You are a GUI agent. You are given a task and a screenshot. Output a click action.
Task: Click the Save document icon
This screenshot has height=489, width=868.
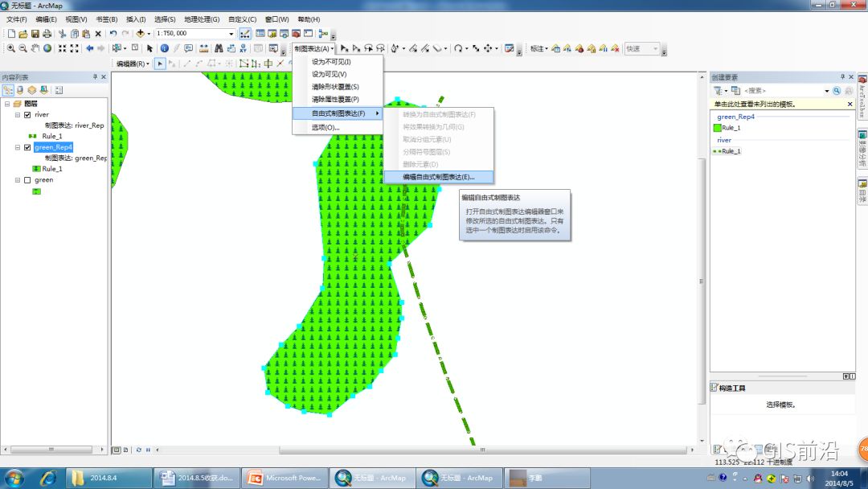point(35,34)
